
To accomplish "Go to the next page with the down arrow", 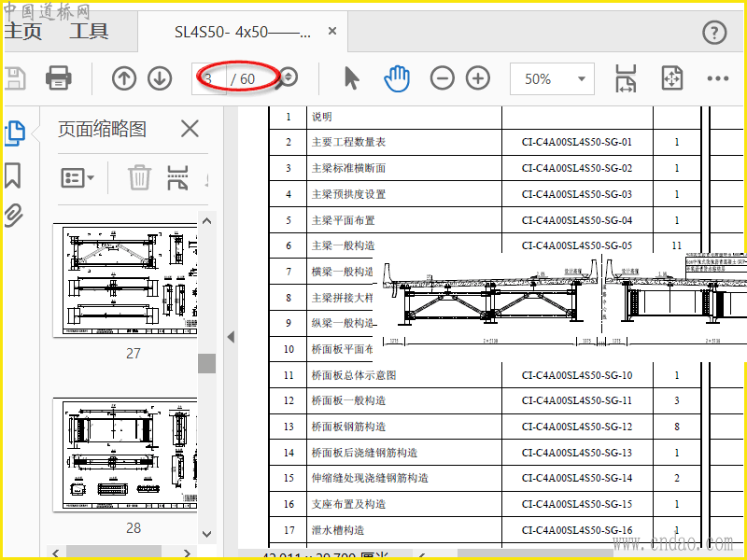I will point(160,78).
